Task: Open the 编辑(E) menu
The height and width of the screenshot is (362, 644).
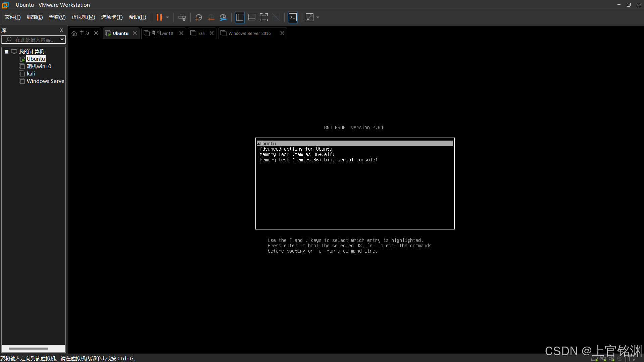Action: [35, 17]
